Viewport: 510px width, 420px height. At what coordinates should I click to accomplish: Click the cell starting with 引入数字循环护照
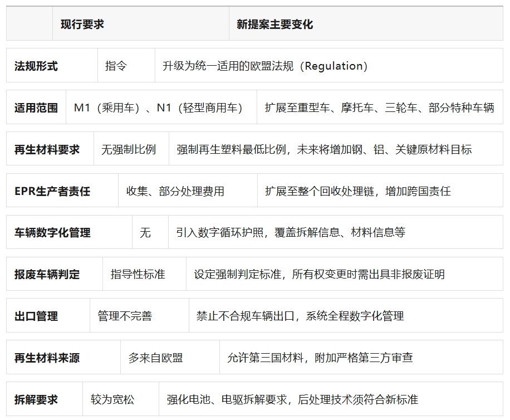pos(291,233)
